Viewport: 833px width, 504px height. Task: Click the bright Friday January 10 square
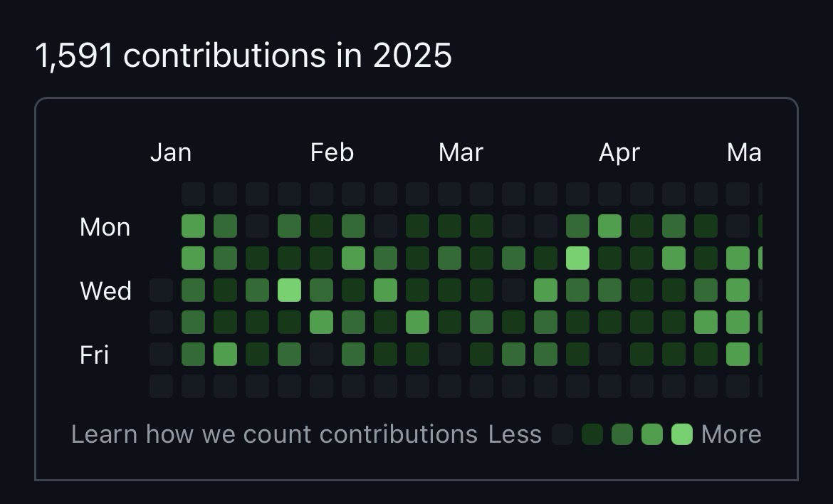point(225,354)
